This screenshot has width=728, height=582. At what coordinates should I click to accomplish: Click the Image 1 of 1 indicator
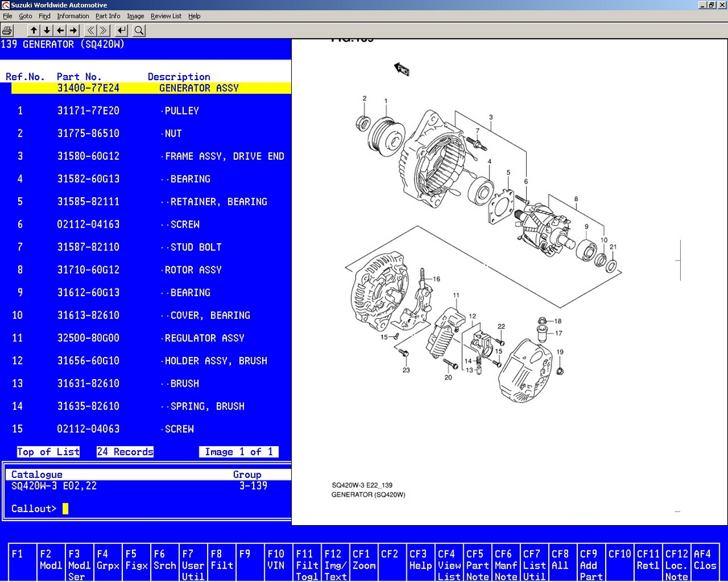click(239, 452)
